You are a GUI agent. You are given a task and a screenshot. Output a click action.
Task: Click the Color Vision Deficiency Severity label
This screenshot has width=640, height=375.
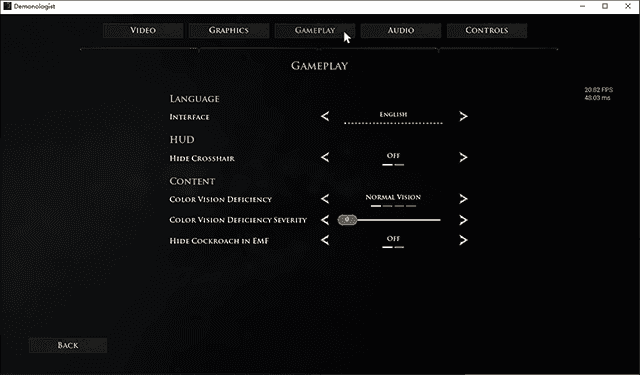238,220
